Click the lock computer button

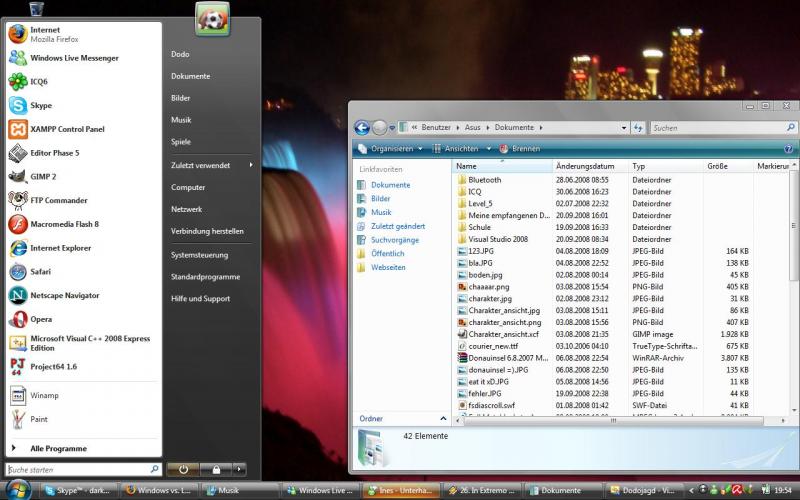tap(214, 469)
